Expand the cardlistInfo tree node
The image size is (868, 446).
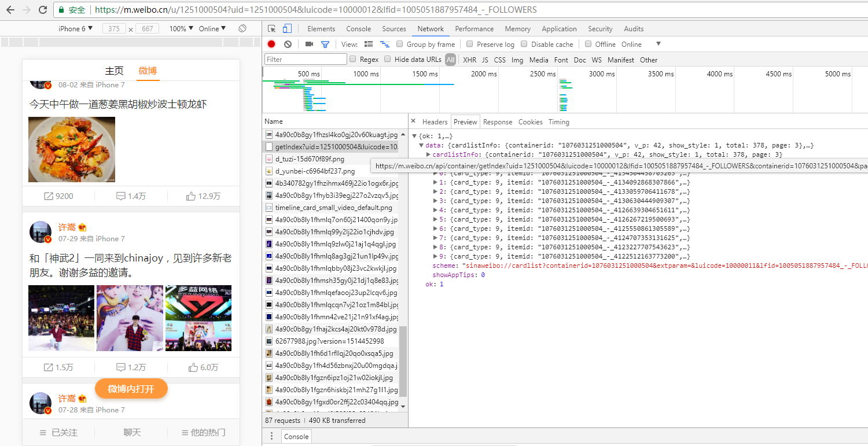pos(428,154)
